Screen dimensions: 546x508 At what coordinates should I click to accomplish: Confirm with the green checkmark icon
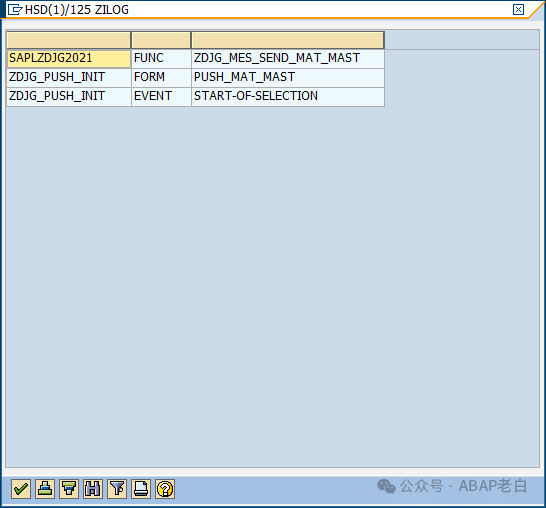pos(21,489)
